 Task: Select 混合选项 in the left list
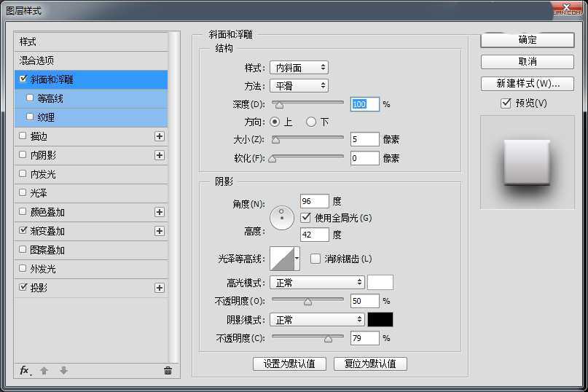click(36, 60)
